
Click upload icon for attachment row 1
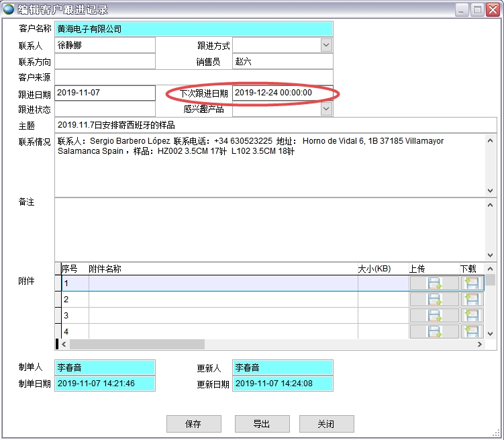click(434, 283)
